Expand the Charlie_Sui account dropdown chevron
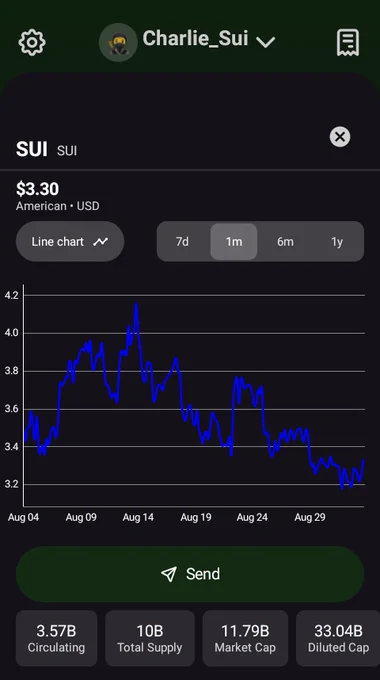The height and width of the screenshot is (680, 380). click(265, 42)
